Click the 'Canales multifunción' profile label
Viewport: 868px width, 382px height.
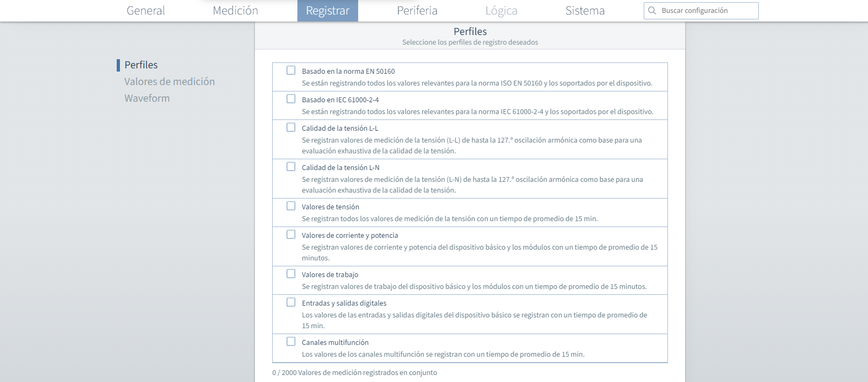tap(335, 343)
